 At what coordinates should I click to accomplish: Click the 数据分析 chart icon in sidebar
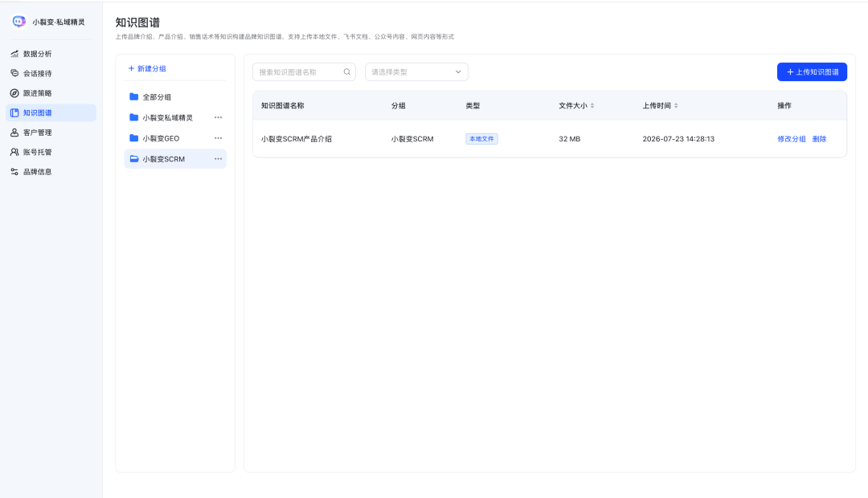[14, 54]
